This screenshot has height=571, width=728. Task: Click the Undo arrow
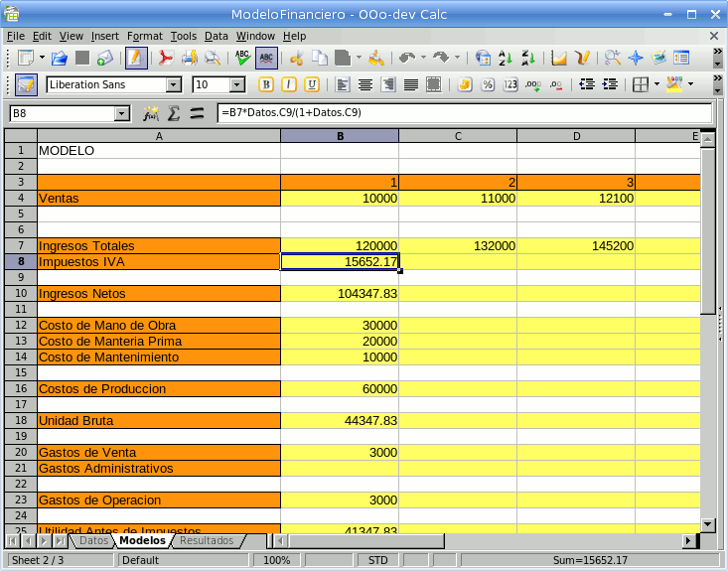coord(407,58)
